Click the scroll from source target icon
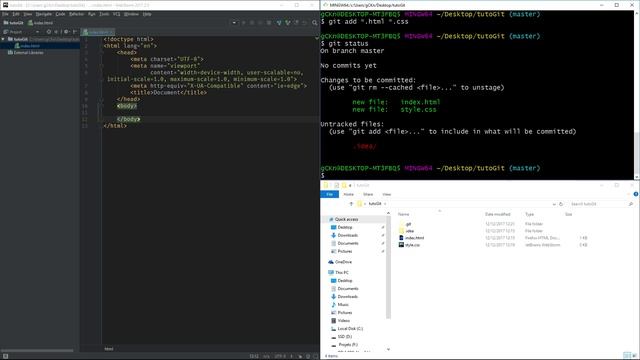The width and height of the screenshot is (640, 360). [49, 31]
